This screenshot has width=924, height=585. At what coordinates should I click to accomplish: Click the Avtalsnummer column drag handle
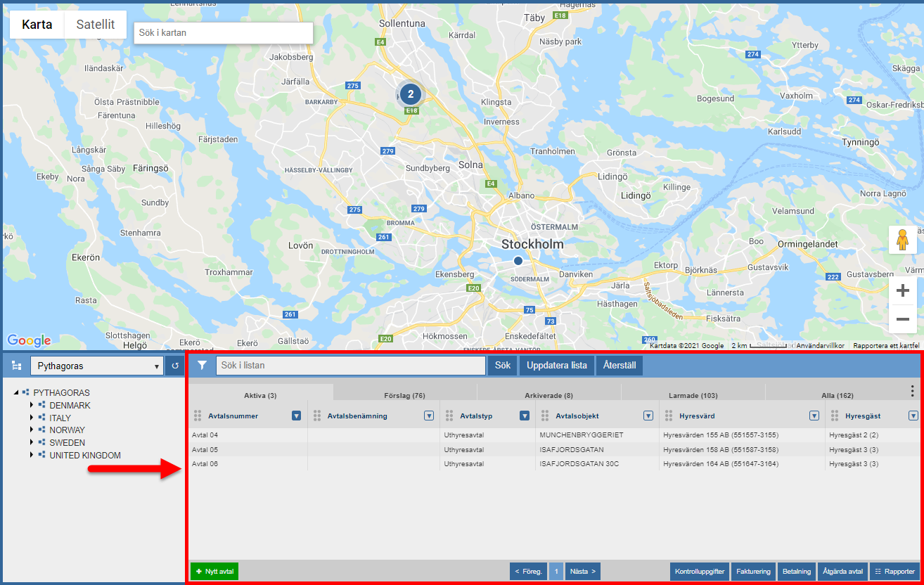[198, 416]
